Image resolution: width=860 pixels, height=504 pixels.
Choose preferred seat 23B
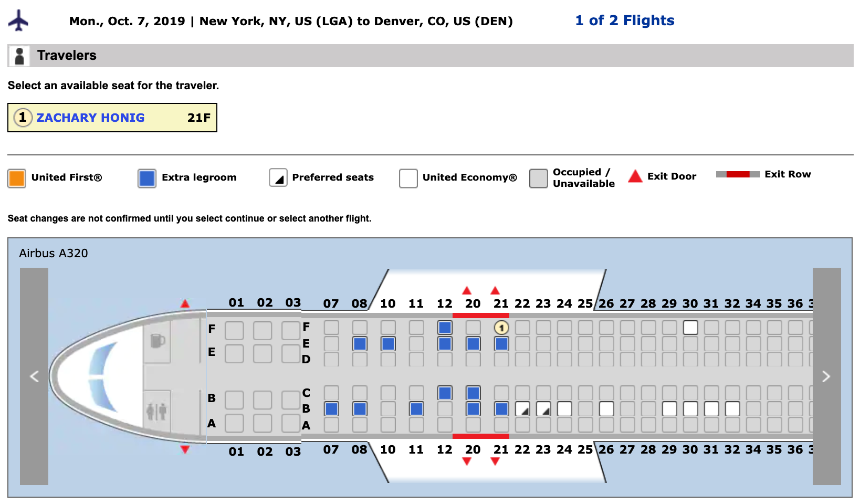[543, 409]
